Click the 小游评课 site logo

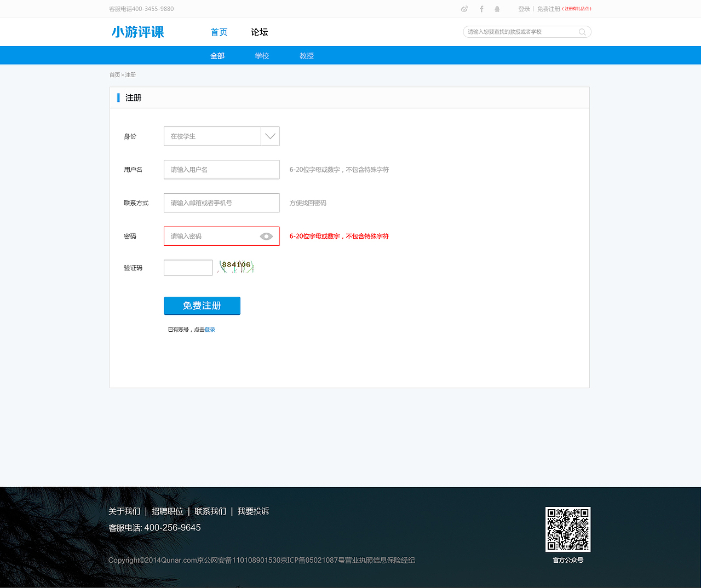pos(137,32)
